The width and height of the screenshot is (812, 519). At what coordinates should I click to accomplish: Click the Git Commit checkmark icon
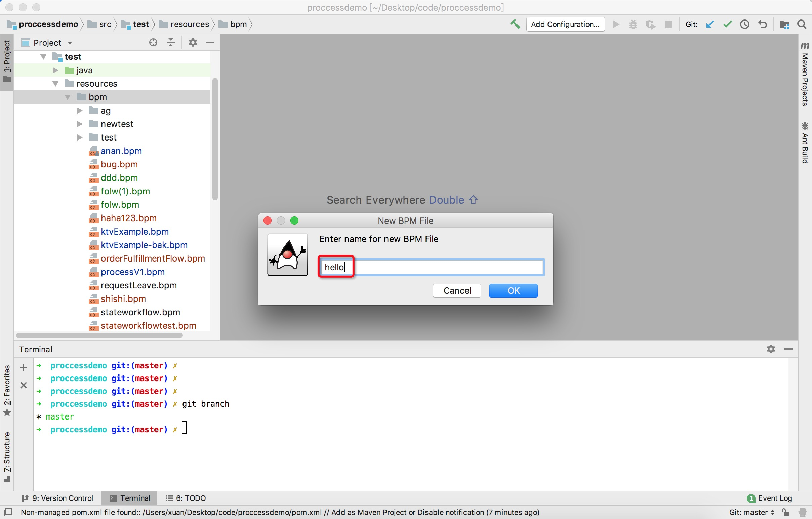coord(727,24)
